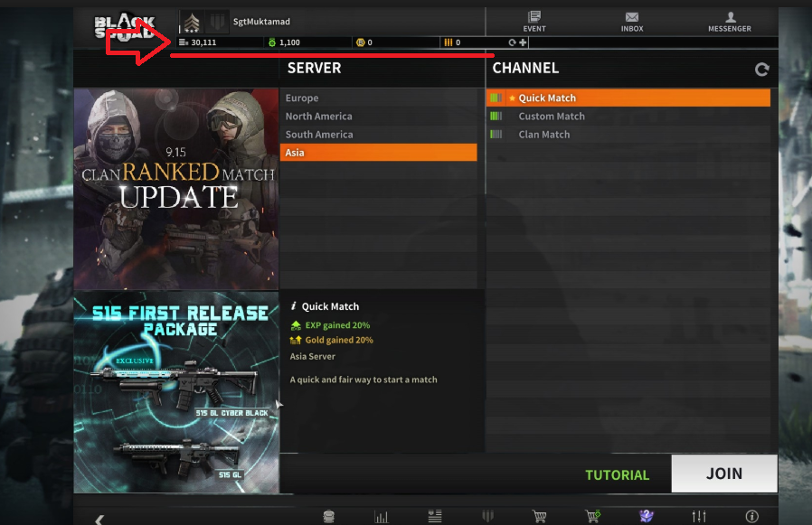The image size is (812, 525).
Task: Open the info circle icon
Action: pyautogui.click(x=752, y=516)
